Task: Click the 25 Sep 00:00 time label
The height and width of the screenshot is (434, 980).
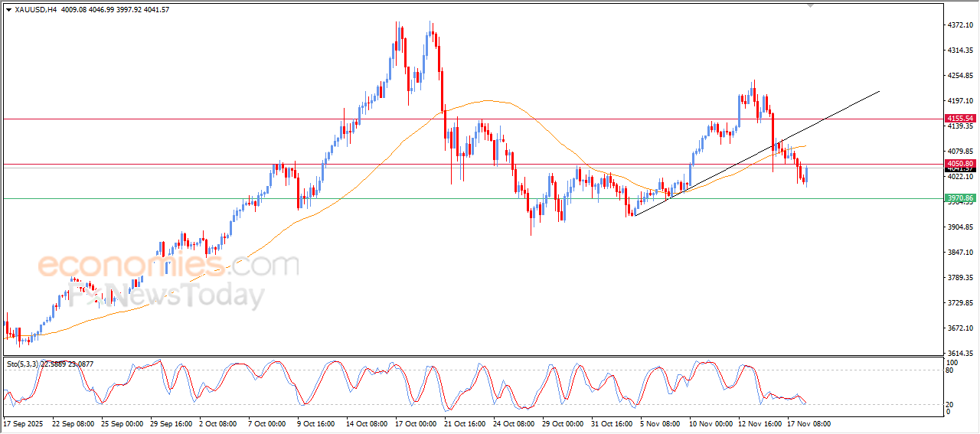Action: [x=122, y=423]
